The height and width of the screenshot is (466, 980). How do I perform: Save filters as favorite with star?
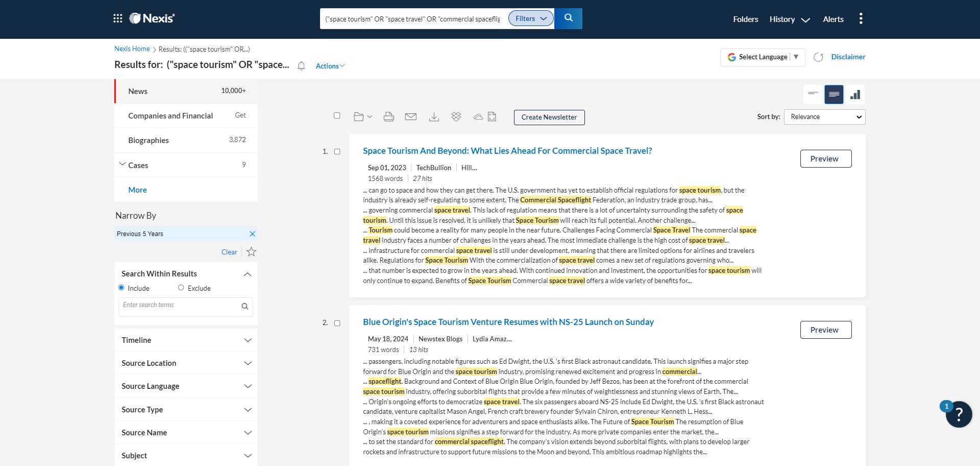point(251,252)
